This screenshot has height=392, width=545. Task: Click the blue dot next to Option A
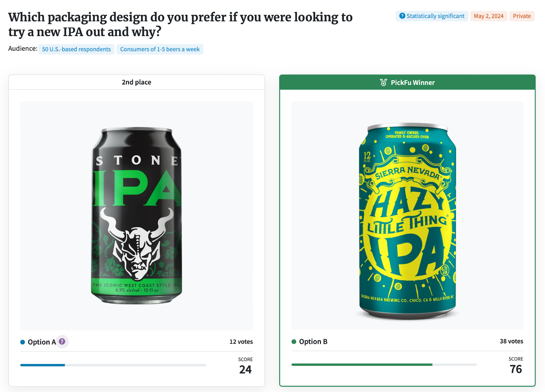[22, 342]
